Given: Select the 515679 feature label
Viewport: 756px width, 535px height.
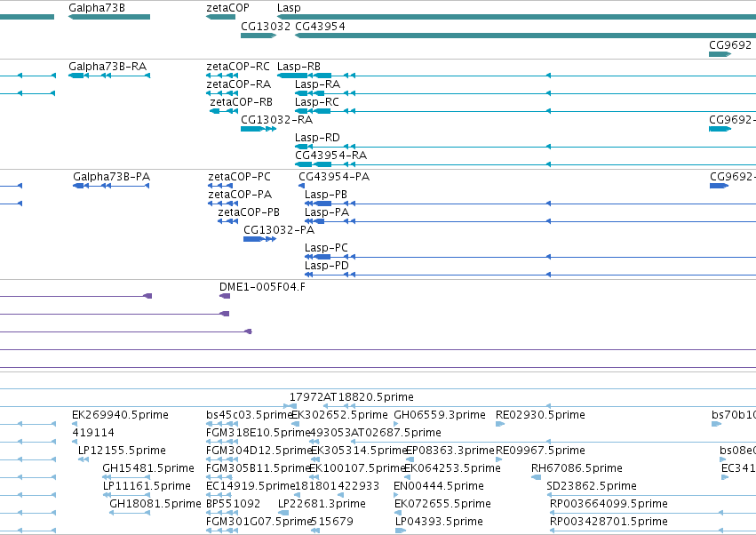Looking at the screenshot, I should (x=332, y=522).
